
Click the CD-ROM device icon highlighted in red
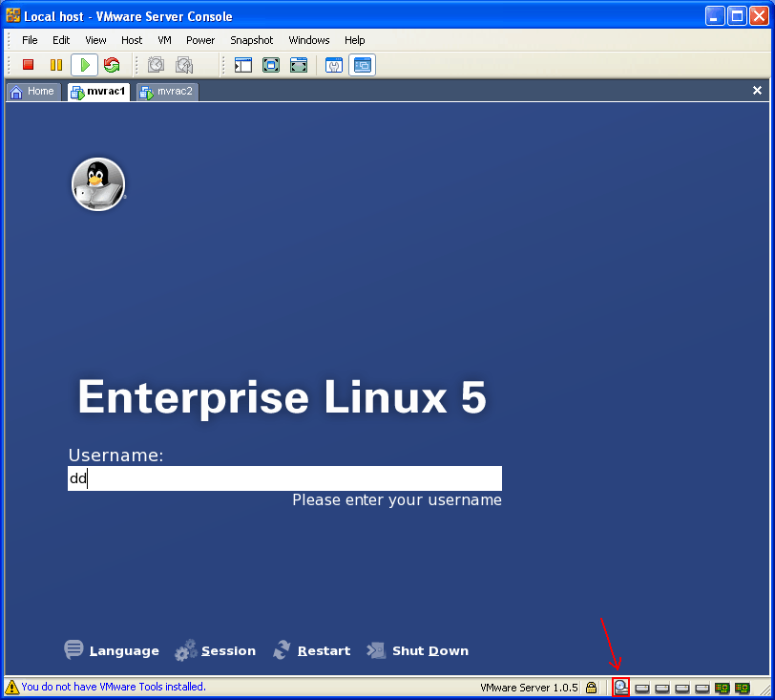click(621, 687)
